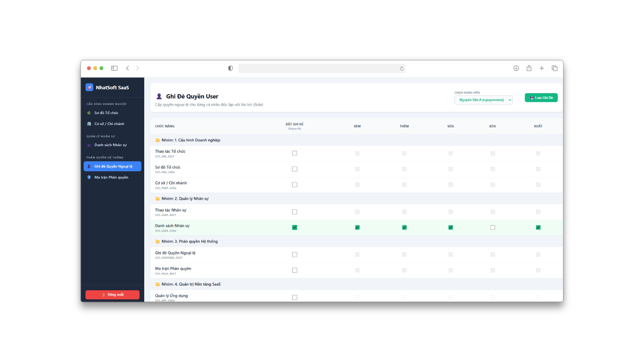Open Ma trận Phân quyền in sidebar
644x362 pixels.
click(111, 177)
